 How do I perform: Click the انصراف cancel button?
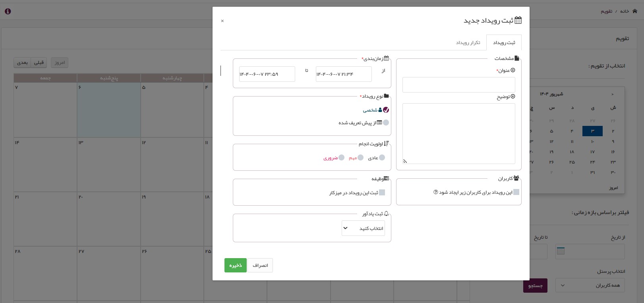click(260, 265)
